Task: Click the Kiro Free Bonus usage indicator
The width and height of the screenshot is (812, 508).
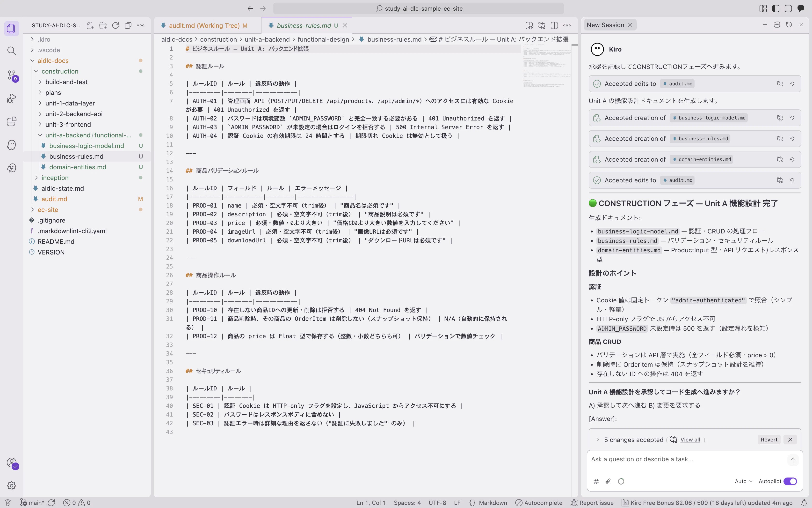Action: click(707, 503)
